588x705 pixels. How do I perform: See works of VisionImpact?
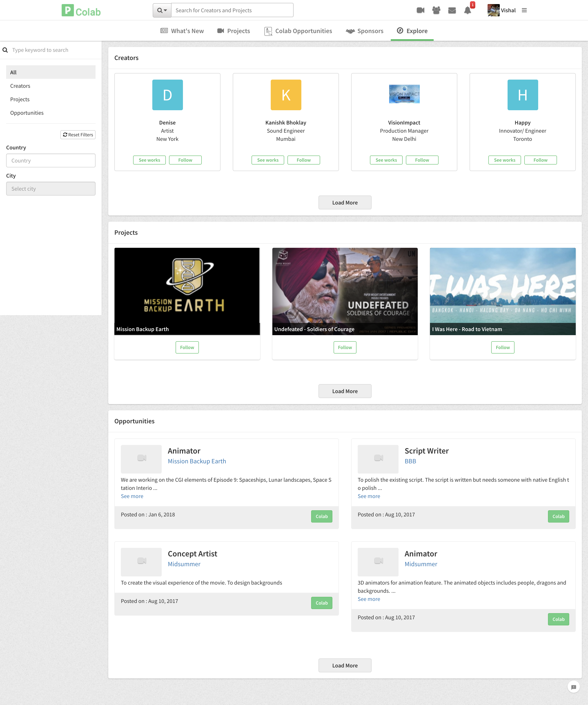point(386,160)
